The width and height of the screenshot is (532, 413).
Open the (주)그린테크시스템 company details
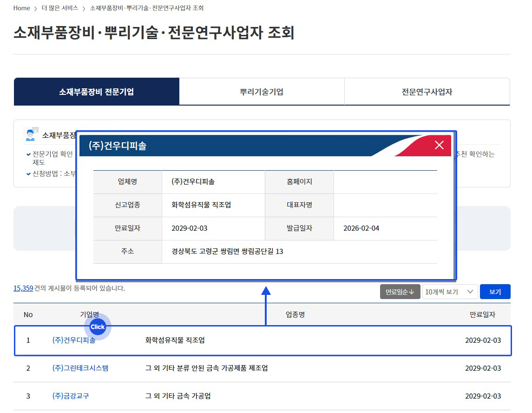[80, 368]
